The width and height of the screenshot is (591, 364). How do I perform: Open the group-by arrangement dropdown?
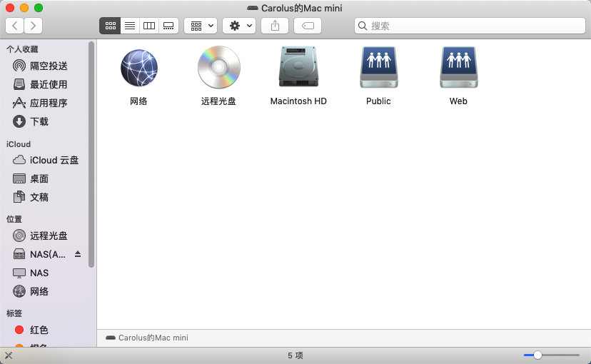(201, 26)
